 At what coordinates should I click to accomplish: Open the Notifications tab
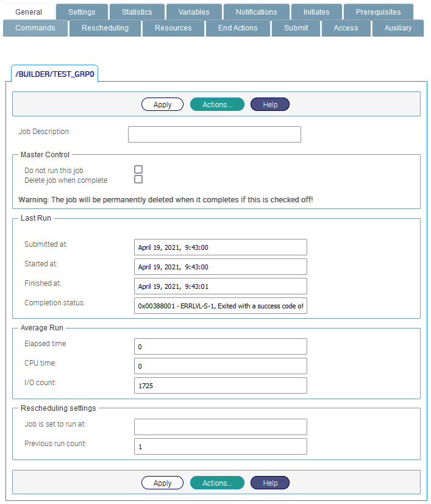coord(256,12)
